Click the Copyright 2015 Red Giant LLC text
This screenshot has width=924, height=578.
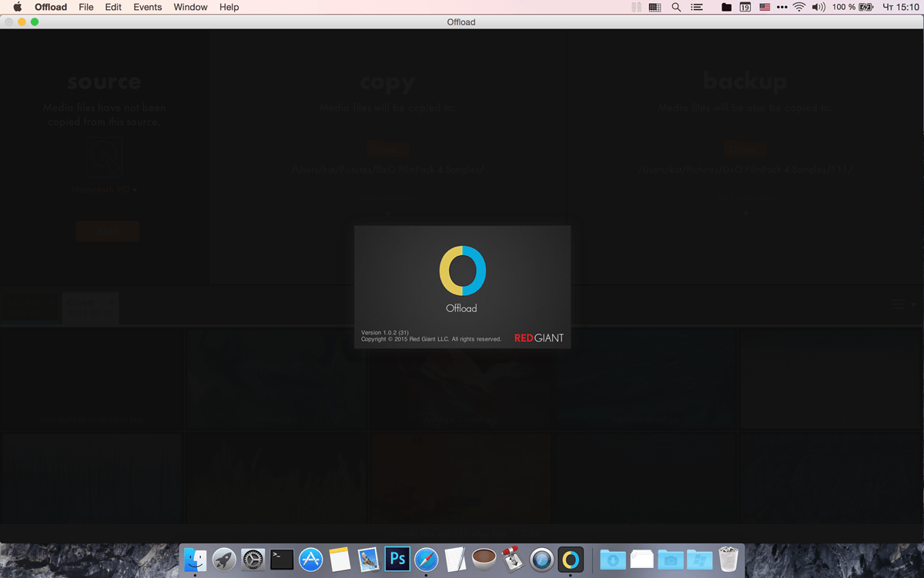(431, 339)
